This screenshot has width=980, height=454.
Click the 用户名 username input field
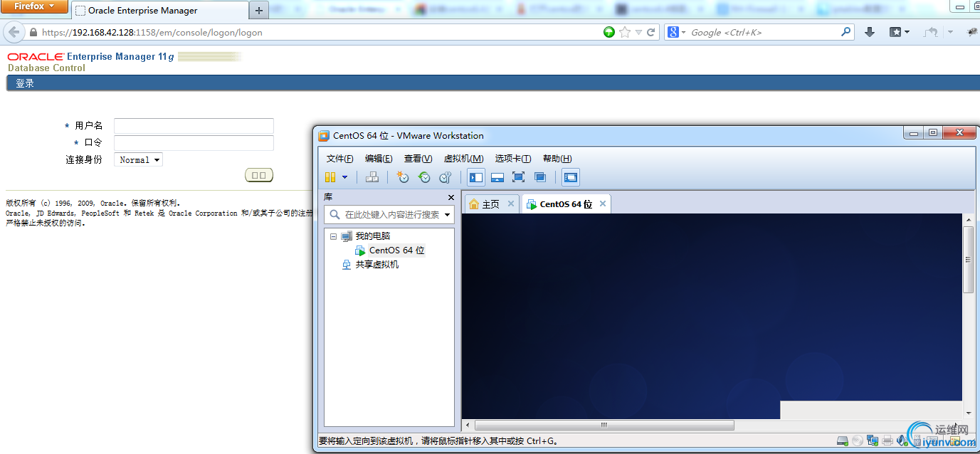[x=194, y=126]
